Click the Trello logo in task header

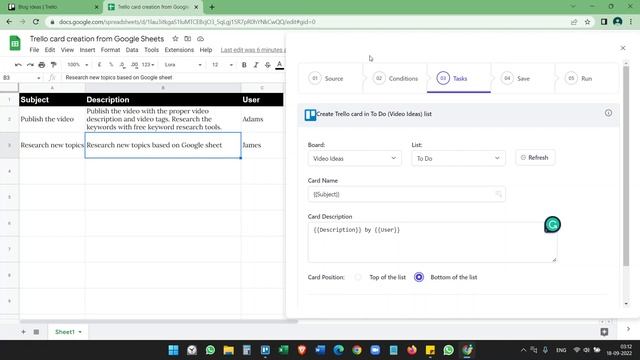point(310,115)
